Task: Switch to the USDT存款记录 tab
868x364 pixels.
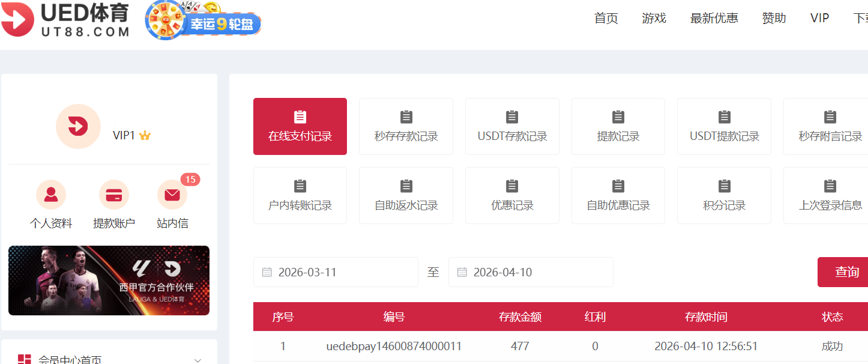Action: pyautogui.click(x=512, y=126)
